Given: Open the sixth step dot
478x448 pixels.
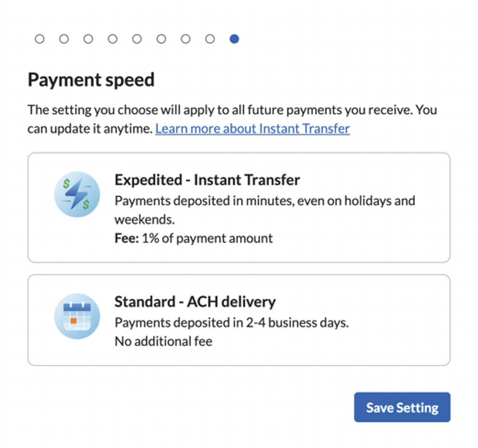Looking at the screenshot, I should coord(161,39).
